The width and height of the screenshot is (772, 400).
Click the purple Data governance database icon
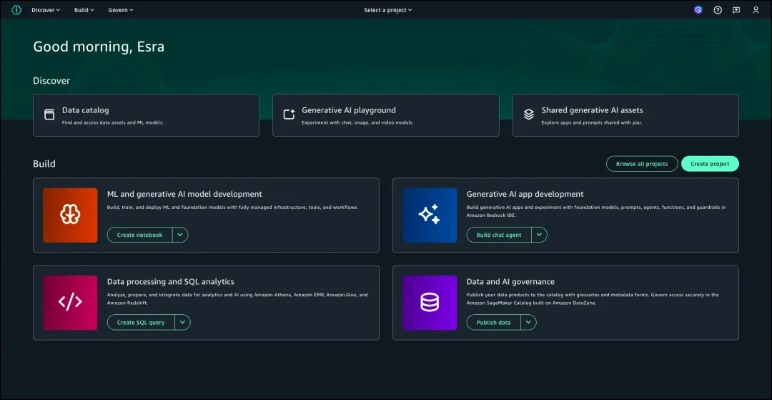429,302
